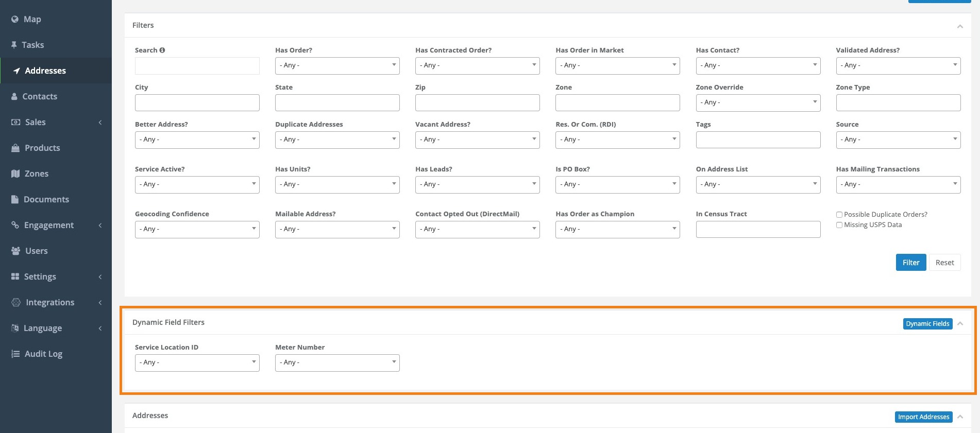The width and height of the screenshot is (980, 433).
Task: Click the Tasks pin icon
Action: [14, 45]
